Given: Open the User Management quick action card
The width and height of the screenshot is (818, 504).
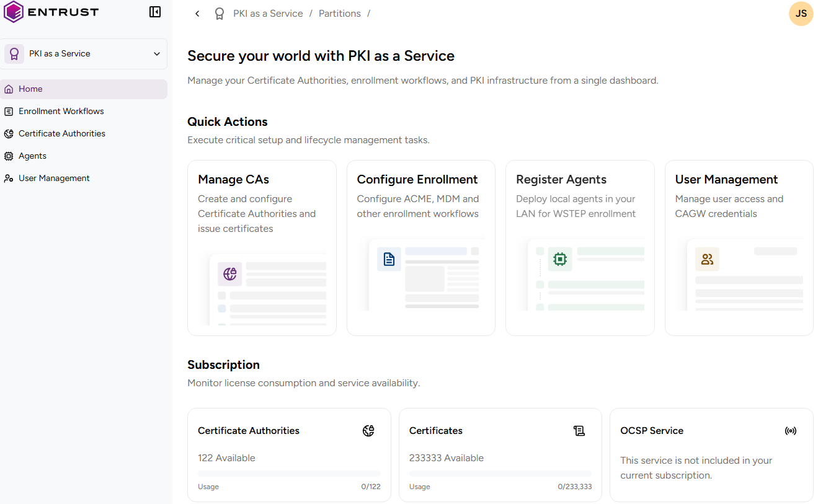Looking at the screenshot, I should [739, 247].
